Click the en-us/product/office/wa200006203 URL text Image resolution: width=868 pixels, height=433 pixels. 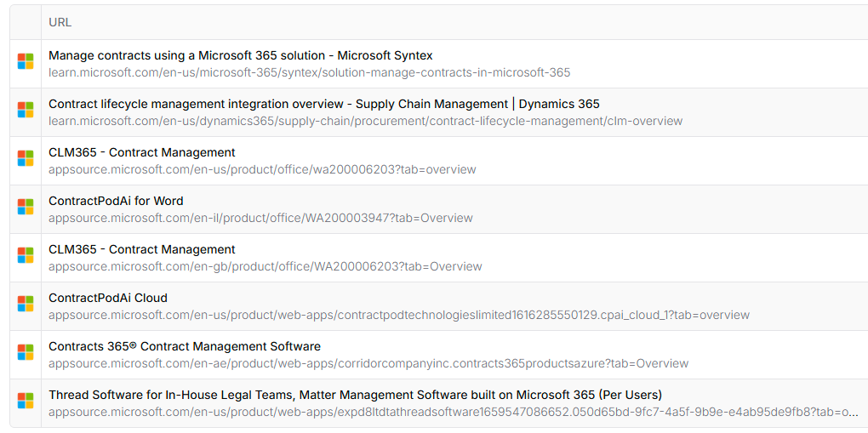point(262,169)
